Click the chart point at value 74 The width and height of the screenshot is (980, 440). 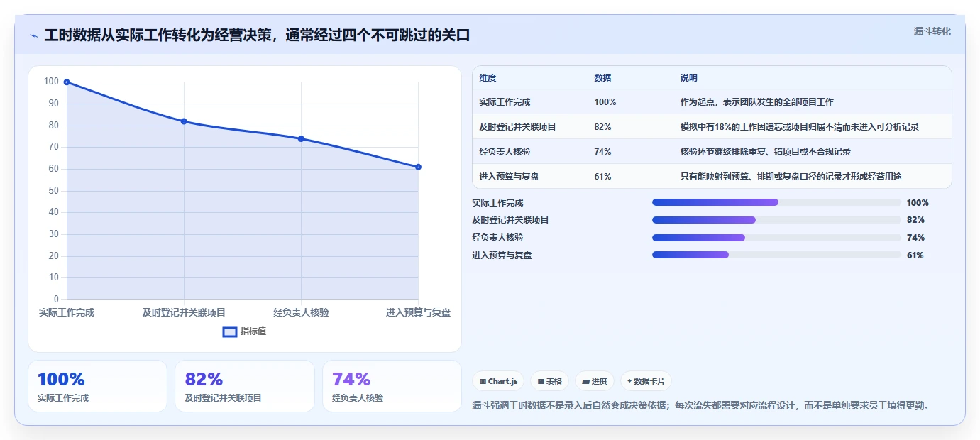point(301,138)
